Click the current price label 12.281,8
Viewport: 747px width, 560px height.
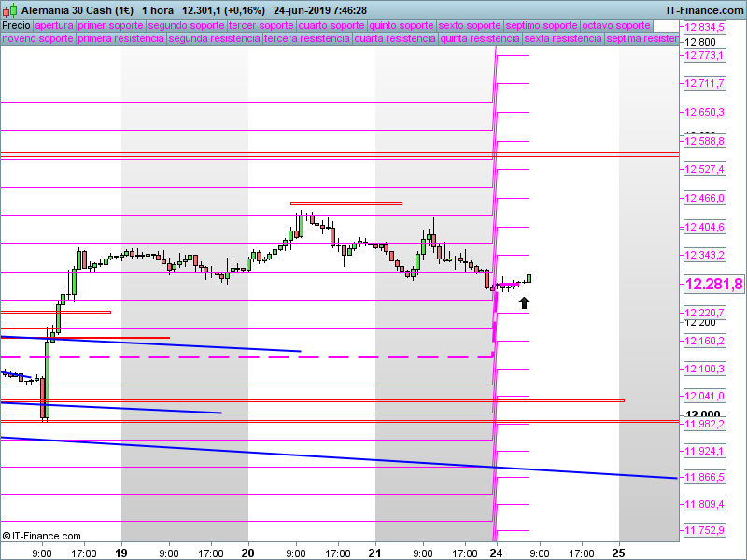click(713, 285)
